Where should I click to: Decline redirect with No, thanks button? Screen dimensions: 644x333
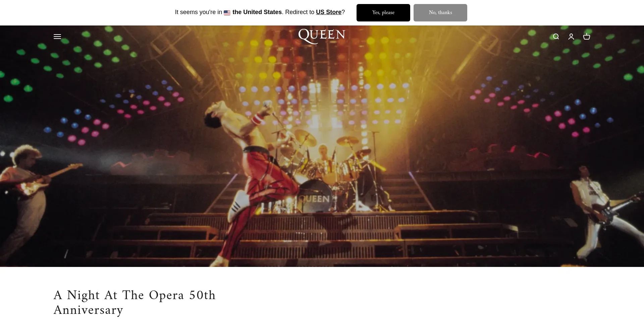[440, 13]
